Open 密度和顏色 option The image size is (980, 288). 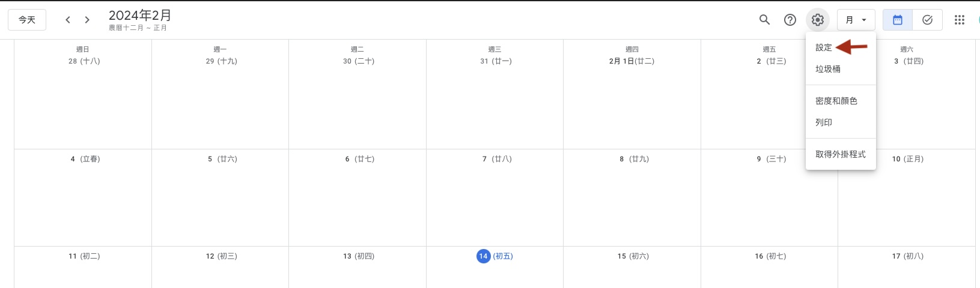(x=836, y=101)
